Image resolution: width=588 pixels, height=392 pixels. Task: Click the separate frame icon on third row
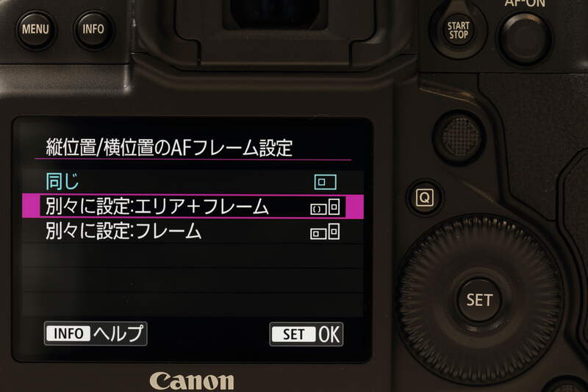pyautogui.click(x=325, y=232)
